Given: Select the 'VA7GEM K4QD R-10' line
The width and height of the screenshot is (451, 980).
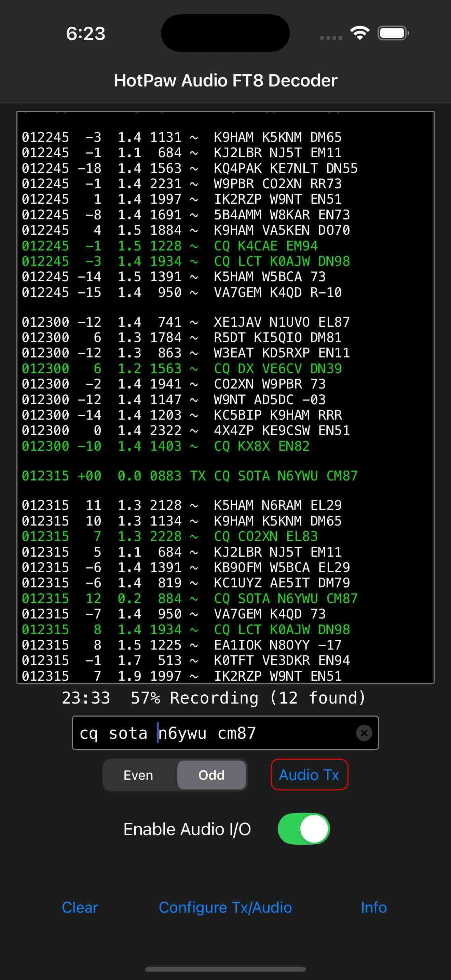Looking at the screenshot, I should click(x=182, y=292).
